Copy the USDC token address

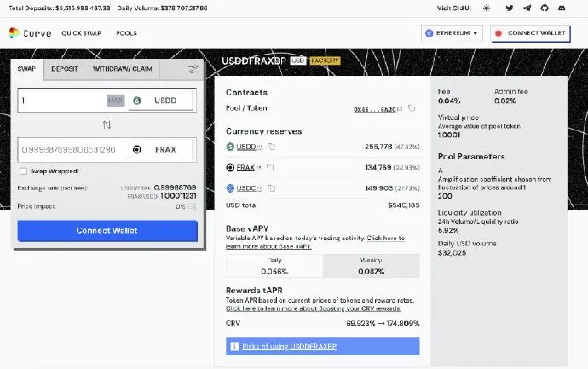273,187
